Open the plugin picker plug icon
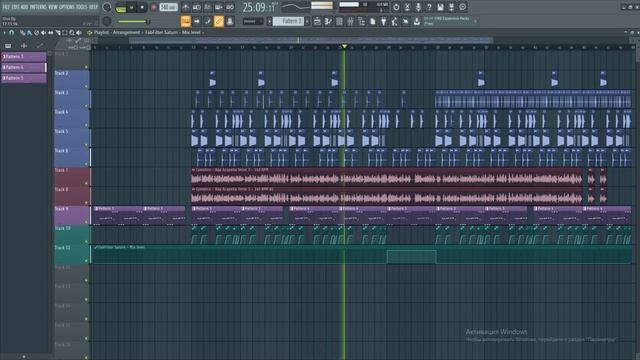Screen dimensions: 640x360 click(x=383, y=22)
